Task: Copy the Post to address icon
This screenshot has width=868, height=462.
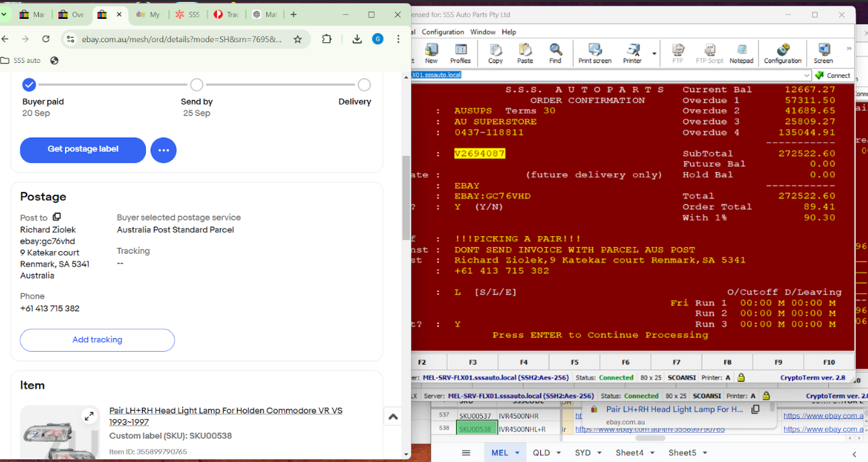Action: click(57, 217)
